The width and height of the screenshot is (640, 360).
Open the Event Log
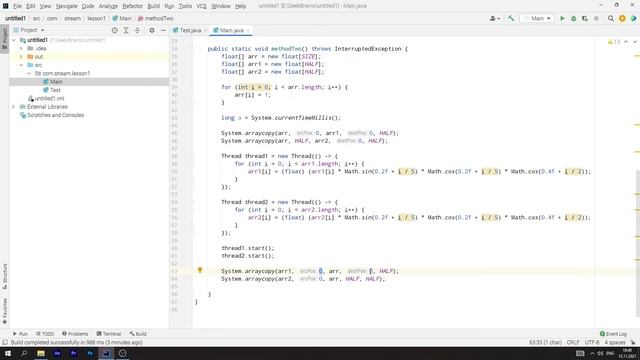click(613, 334)
